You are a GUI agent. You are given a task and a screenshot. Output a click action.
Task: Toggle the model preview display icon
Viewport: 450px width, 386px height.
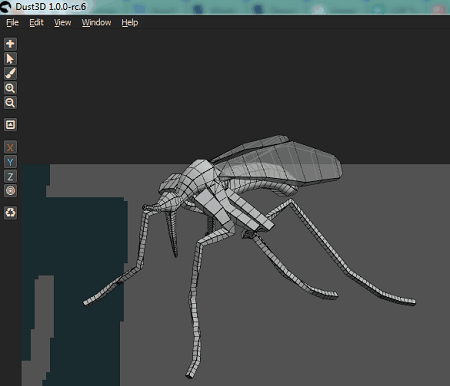click(10, 125)
